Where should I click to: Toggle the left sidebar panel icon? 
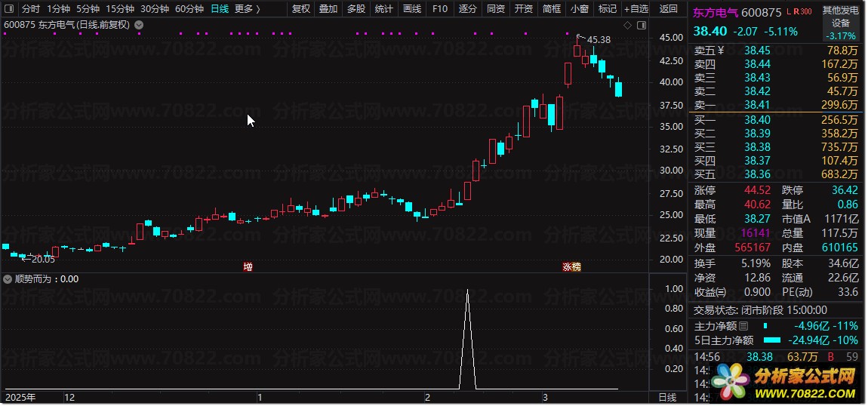pyautogui.click(x=9, y=9)
